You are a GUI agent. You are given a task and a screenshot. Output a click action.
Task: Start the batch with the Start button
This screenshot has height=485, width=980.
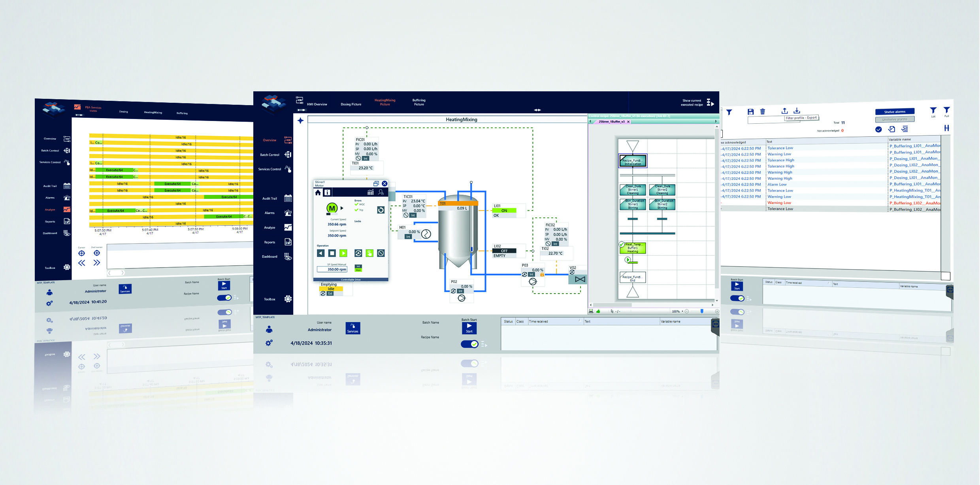pos(469,327)
